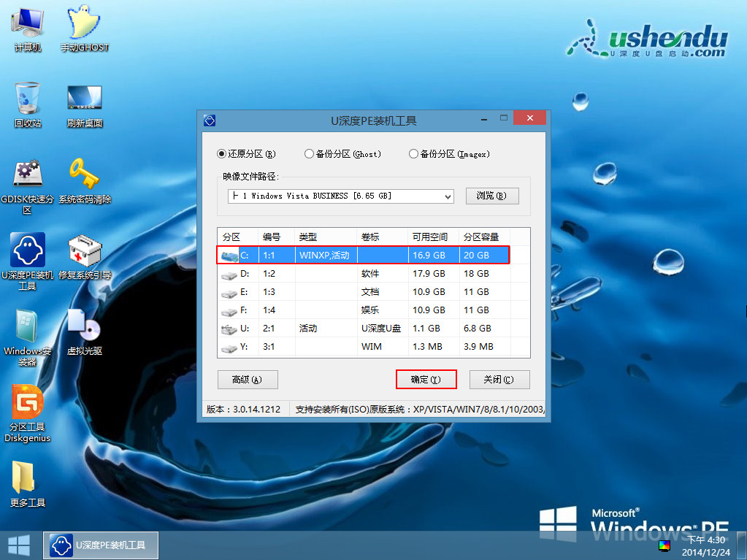
Task: Select the 备份分区(Ghost) option
Action: (309, 153)
